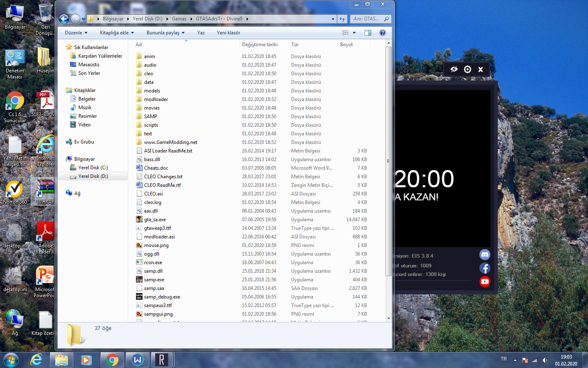Open settings gear in overlay widget
Screen dimensions: 588x368
tap(468, 70)
